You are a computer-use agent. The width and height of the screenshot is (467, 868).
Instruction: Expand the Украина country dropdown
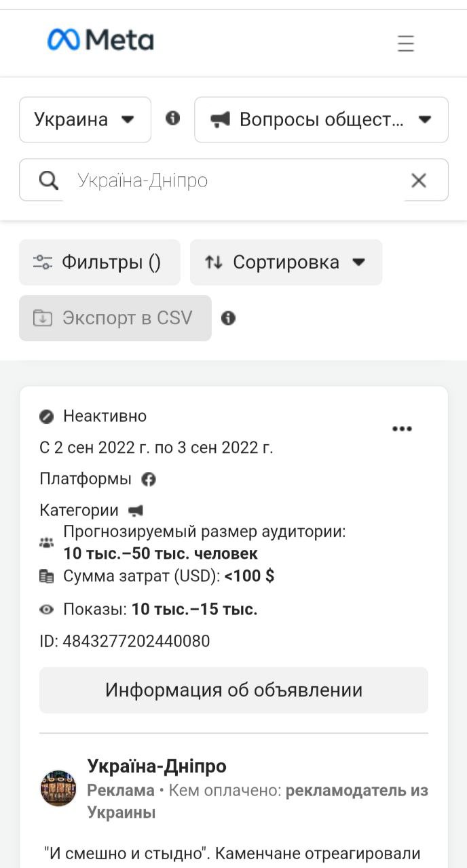click(86, 120)
